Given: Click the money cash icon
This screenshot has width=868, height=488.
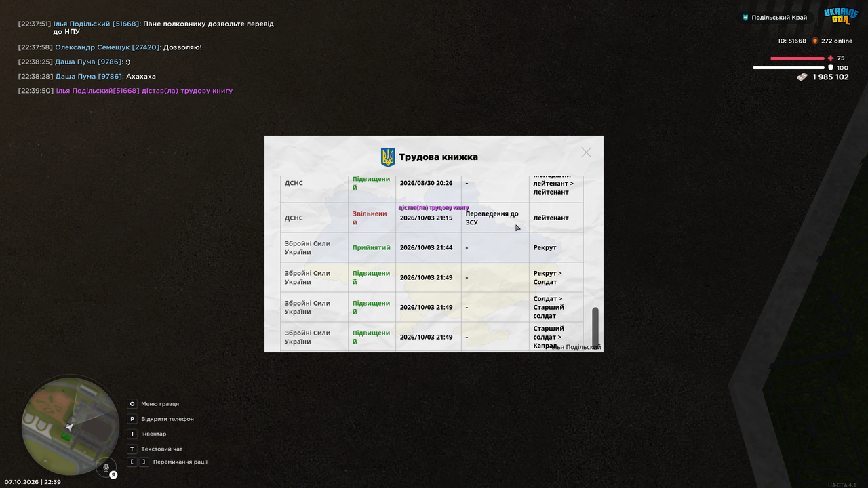Looking at the screenshot, I should click(802, 77).
